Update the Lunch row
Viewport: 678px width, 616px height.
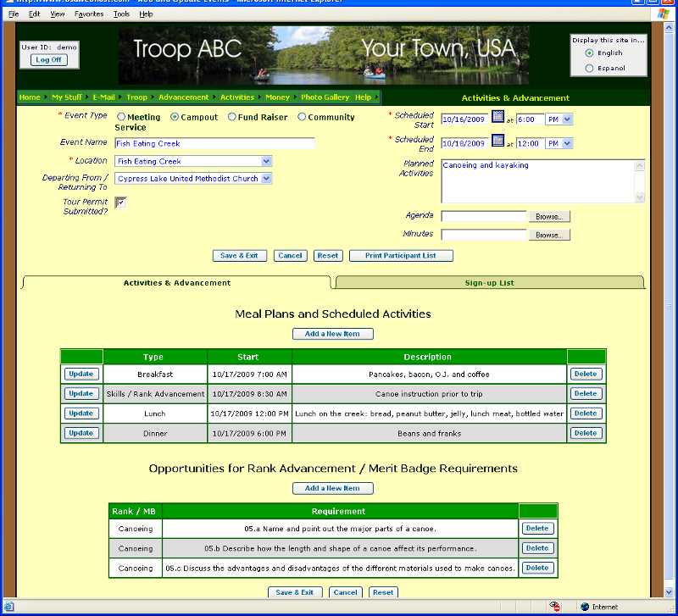click(81, 413)
